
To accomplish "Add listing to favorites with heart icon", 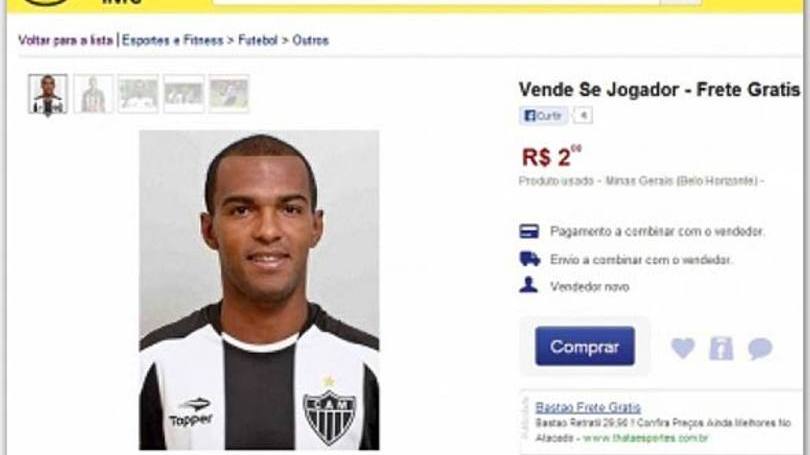I will pyautogui.click(x=682, y=348).
